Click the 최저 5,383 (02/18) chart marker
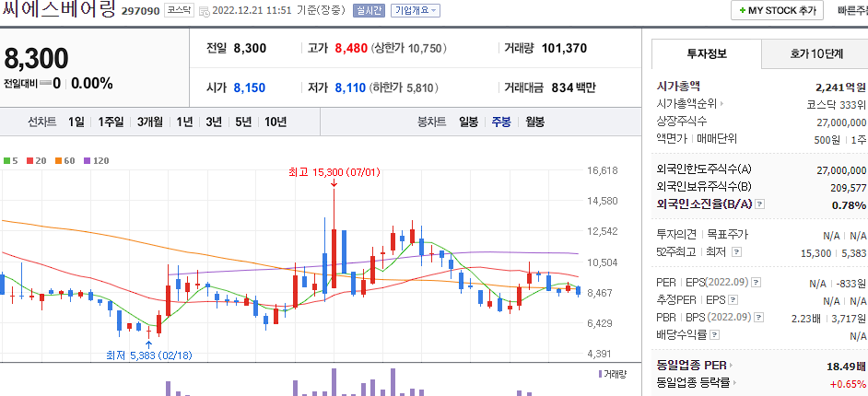Screen dimensions: 868x396 [x=149, y=355]
